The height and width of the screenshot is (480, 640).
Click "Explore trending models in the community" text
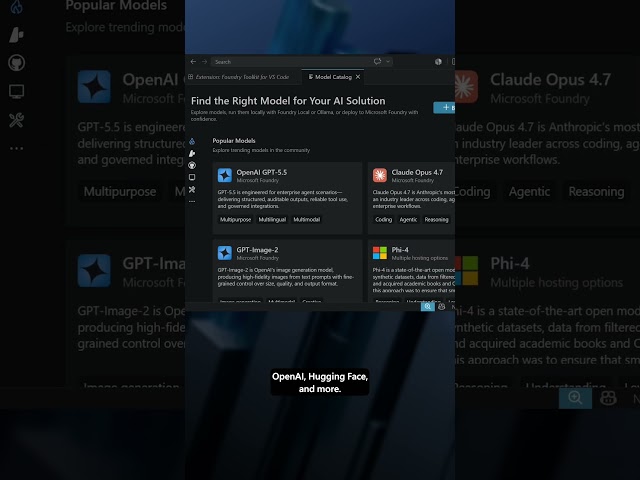(x=261, y=150)
